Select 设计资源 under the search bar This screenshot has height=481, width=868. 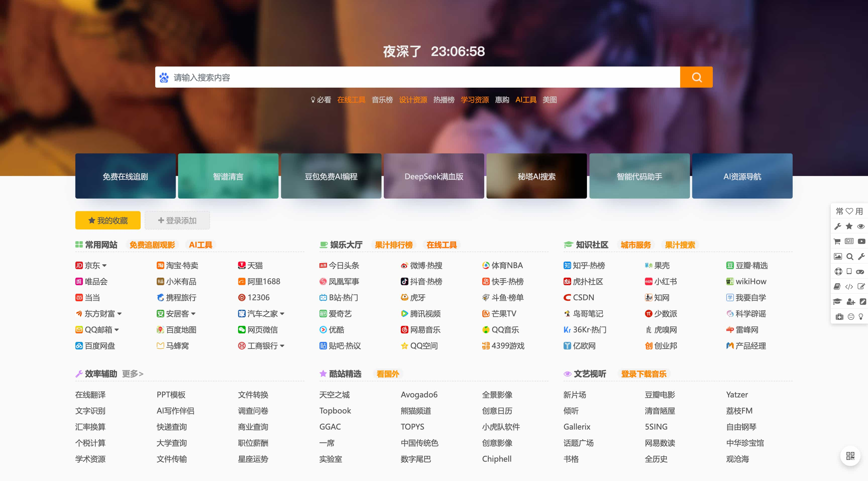point(413,100)
